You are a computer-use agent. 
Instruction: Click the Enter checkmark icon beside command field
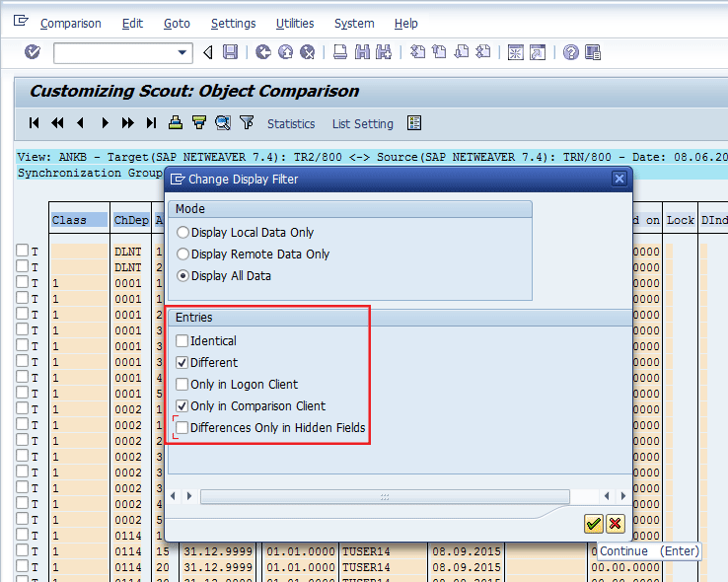pos(33,52)
